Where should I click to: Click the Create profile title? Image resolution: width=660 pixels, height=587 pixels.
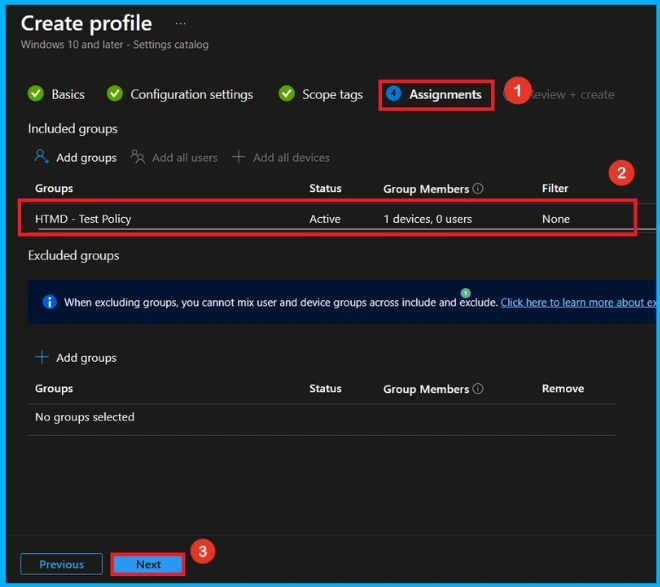86,24
